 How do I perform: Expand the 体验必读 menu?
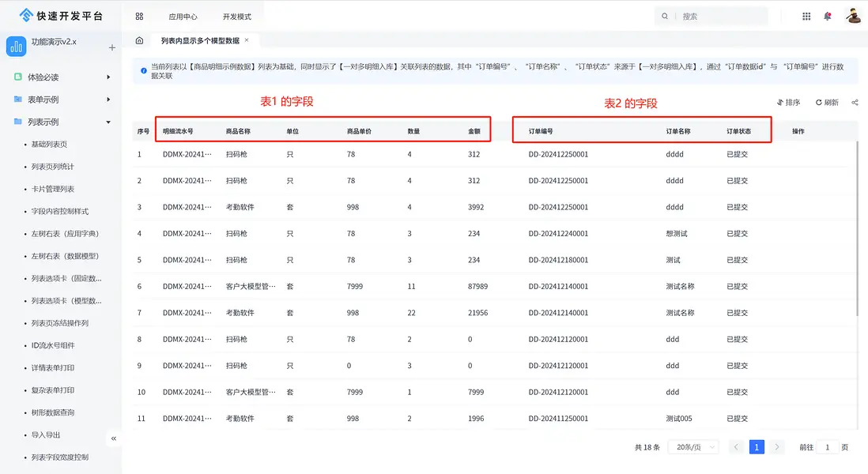[x=108, y=77]
